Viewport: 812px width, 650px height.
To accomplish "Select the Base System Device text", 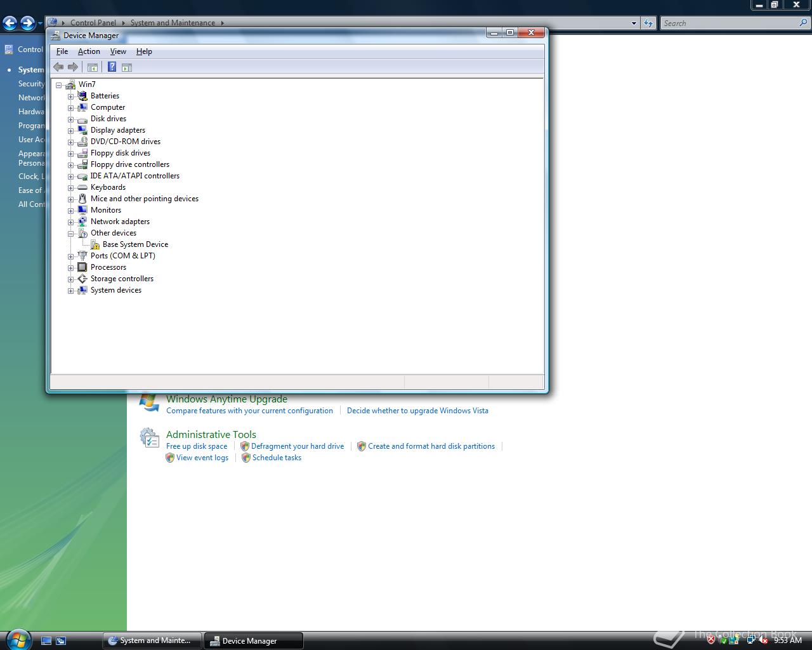I will [135, 244].
